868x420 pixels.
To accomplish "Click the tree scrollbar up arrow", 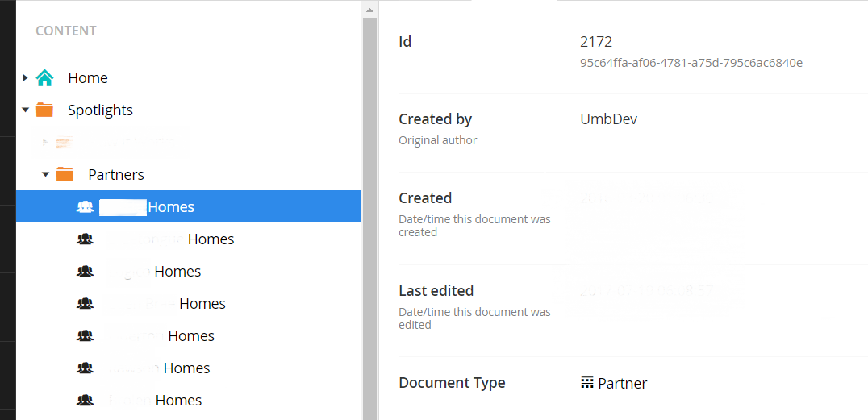I will coord(369,10).
